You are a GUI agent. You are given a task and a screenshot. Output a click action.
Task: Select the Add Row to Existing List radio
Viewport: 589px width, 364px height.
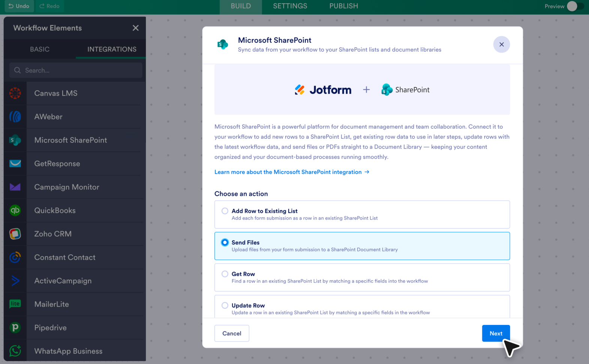pos(225,211)
